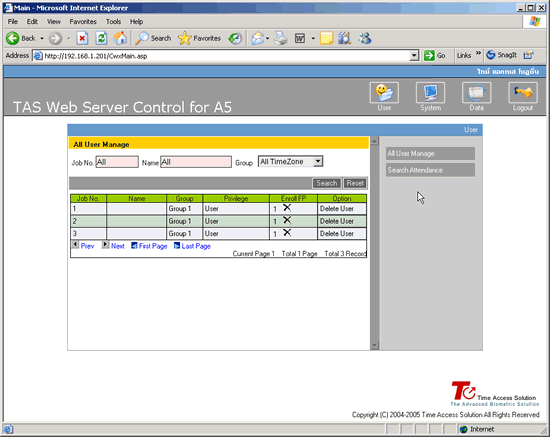Click the Print toolbar icon
550x437 pixels.
281,38
